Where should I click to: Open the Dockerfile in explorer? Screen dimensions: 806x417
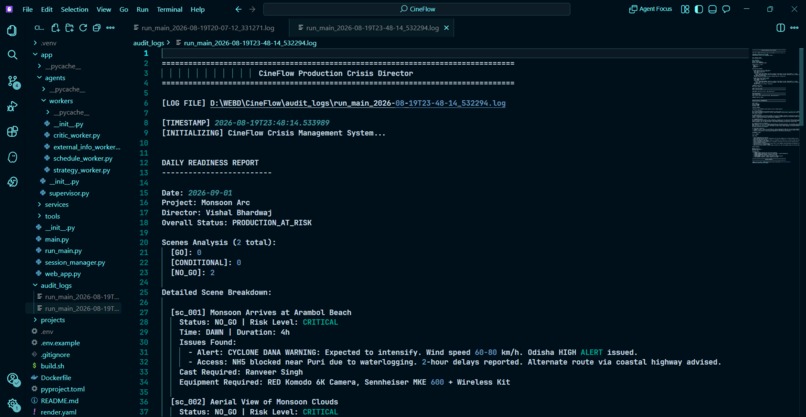pos(56,377)
